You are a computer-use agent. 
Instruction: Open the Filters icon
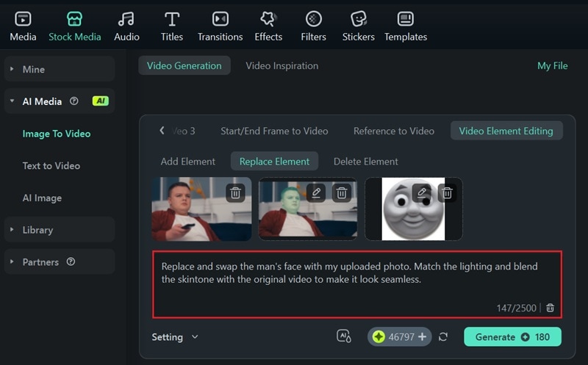pos(314,19)
